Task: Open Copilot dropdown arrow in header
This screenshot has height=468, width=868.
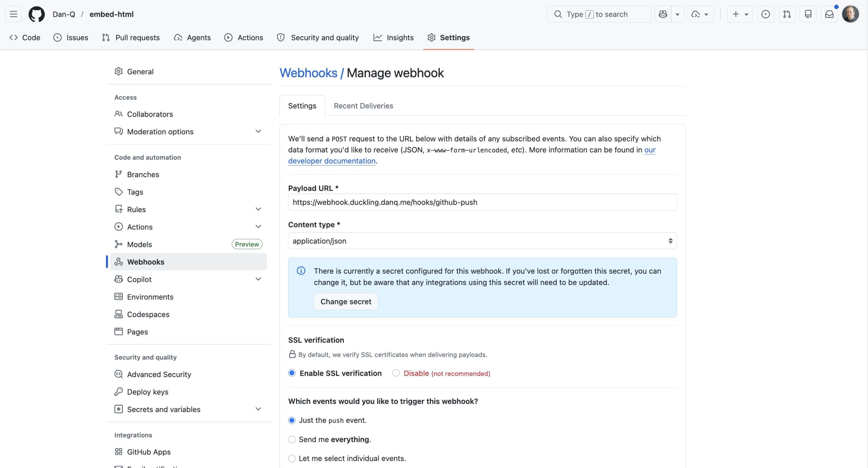Action: (677, 14)
